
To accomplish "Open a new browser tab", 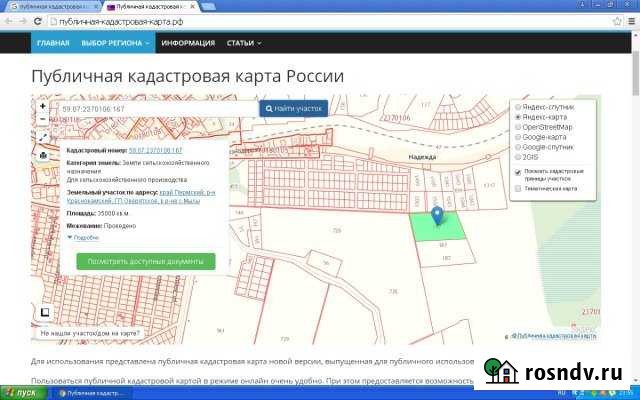I will click(208, 7).
